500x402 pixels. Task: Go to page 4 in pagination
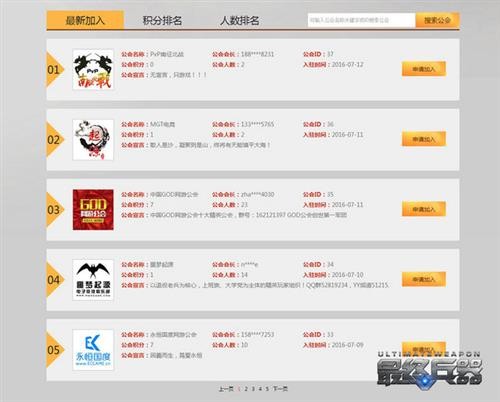coord(260,389)
